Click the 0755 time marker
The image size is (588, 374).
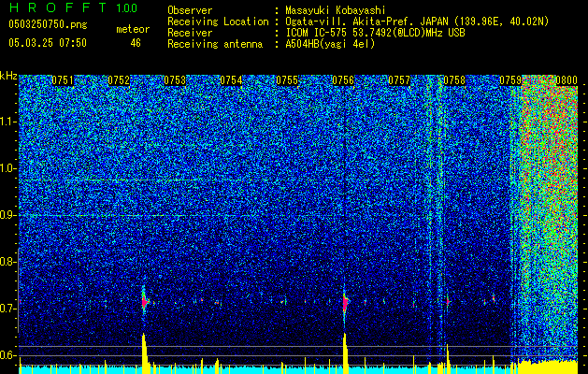[287, 80]
